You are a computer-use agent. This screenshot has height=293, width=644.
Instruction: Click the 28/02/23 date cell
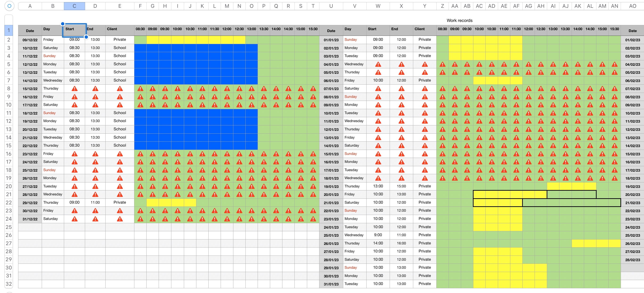[632, 260]
